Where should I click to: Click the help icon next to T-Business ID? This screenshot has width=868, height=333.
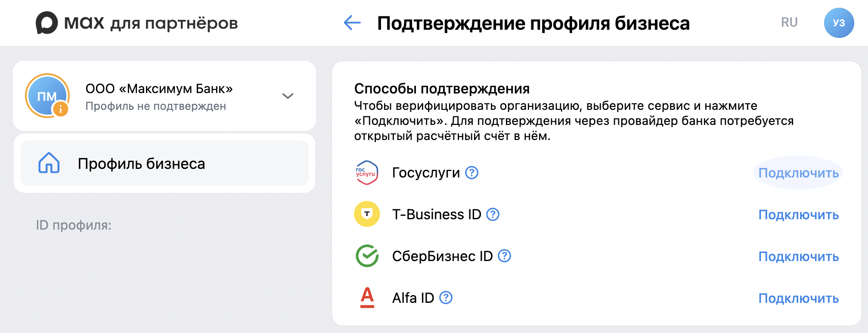click(x=493, y=214)
